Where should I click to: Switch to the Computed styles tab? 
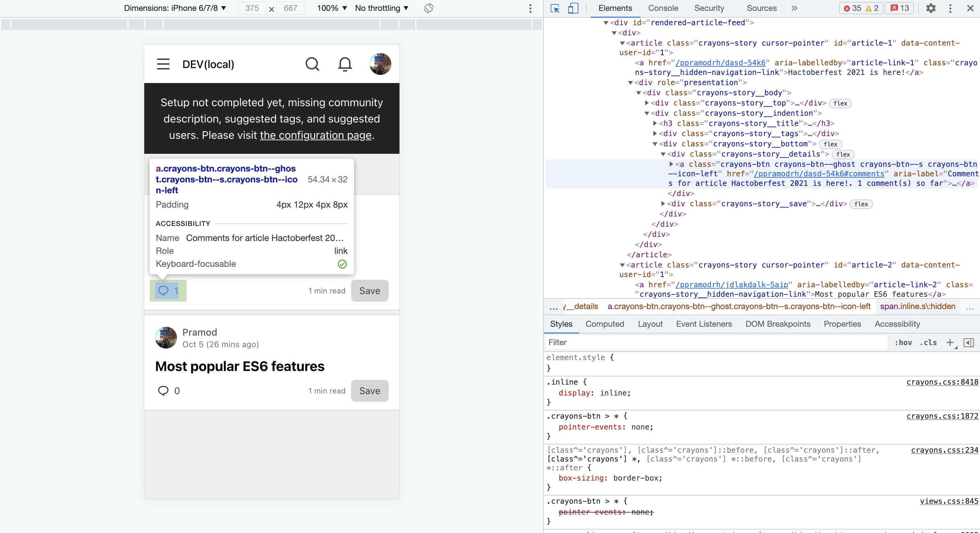(x=605, y=324)
